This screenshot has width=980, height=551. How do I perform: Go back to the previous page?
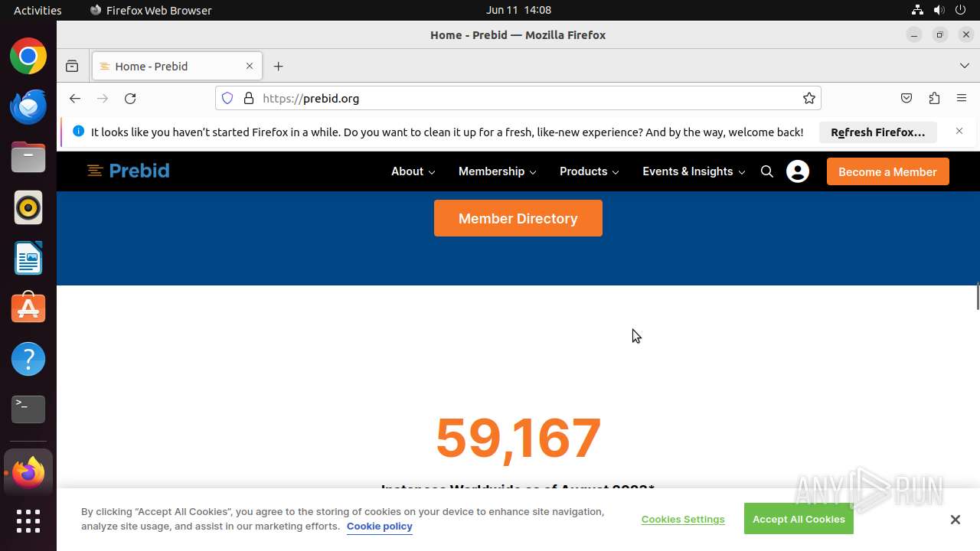point(74,98)
